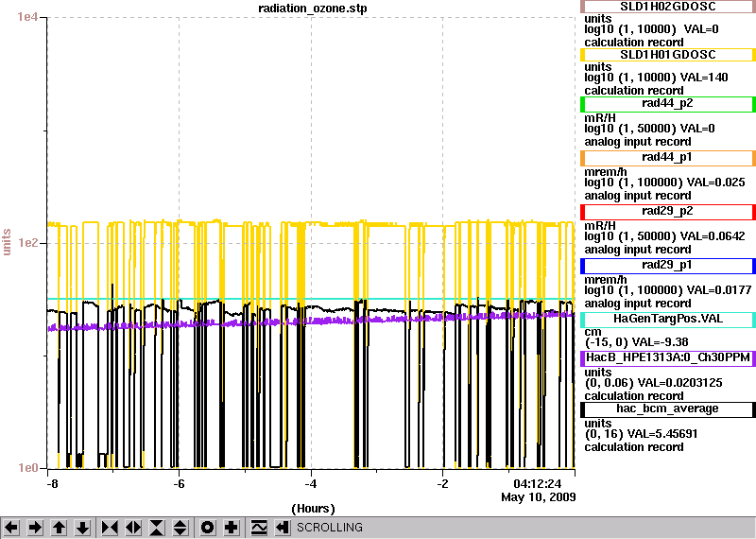Click the vertical 'units' axis title

click(x=7, y=242)
